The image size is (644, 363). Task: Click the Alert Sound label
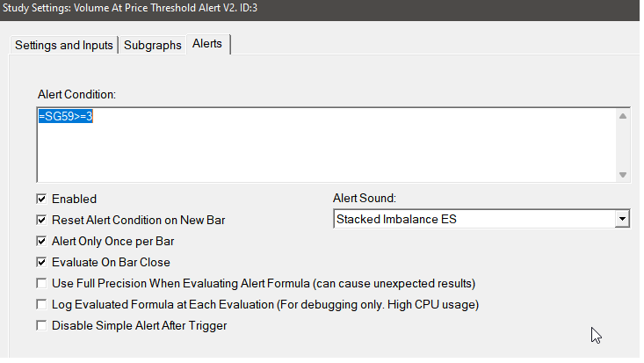point(365,198)
